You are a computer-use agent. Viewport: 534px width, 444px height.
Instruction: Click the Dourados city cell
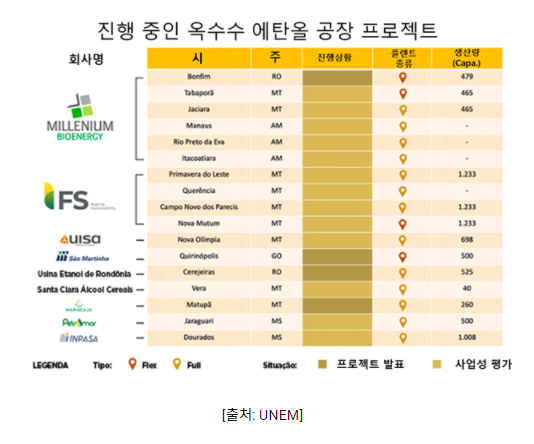pos(199,337)
